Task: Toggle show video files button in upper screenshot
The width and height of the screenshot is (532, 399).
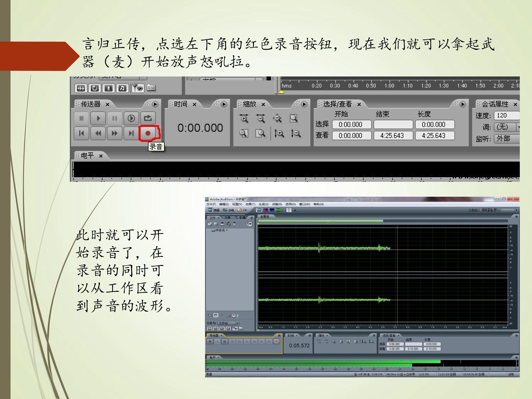Action: pos(108,88)
